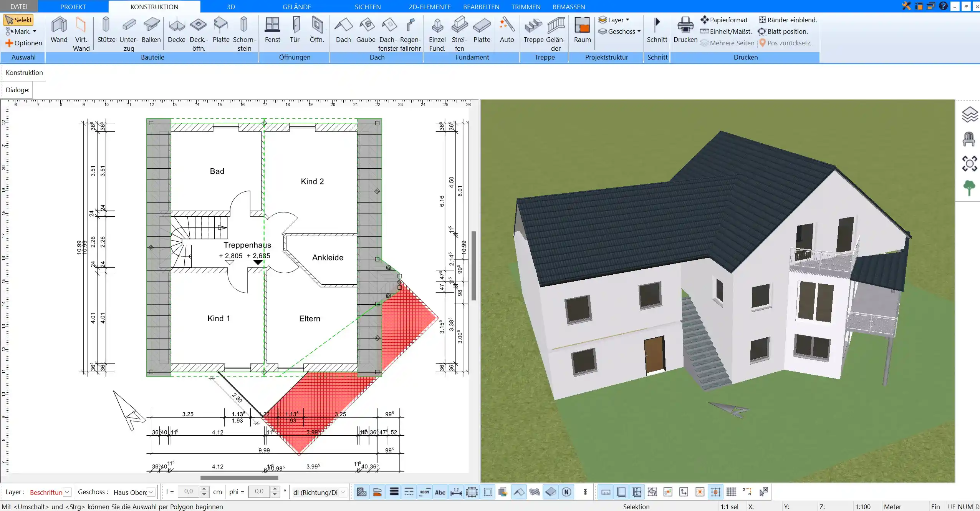Select the Treppe stairs tool
The image size is (980, 511).
(533, 30)
